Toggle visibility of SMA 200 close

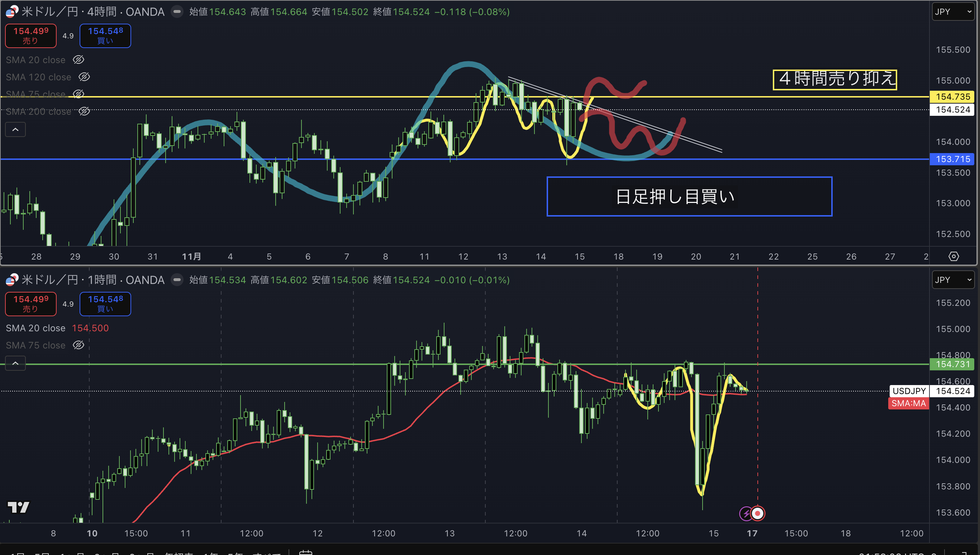tap(84, 111)
